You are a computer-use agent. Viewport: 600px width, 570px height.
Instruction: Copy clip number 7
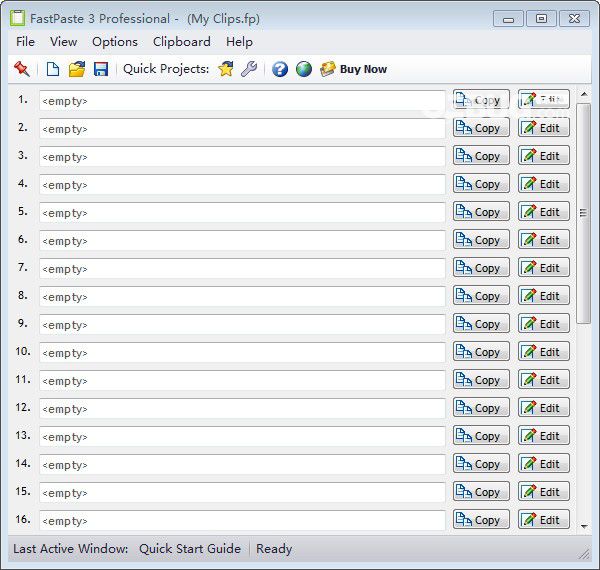(x=481, y=267)
